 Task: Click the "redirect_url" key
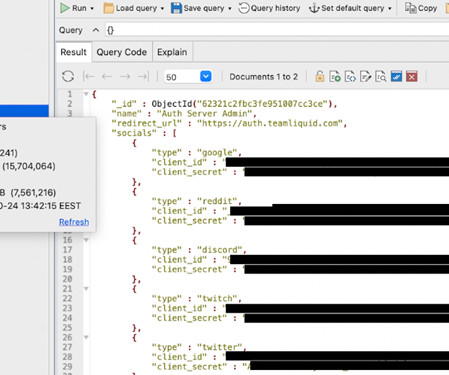tap(147, 123)
